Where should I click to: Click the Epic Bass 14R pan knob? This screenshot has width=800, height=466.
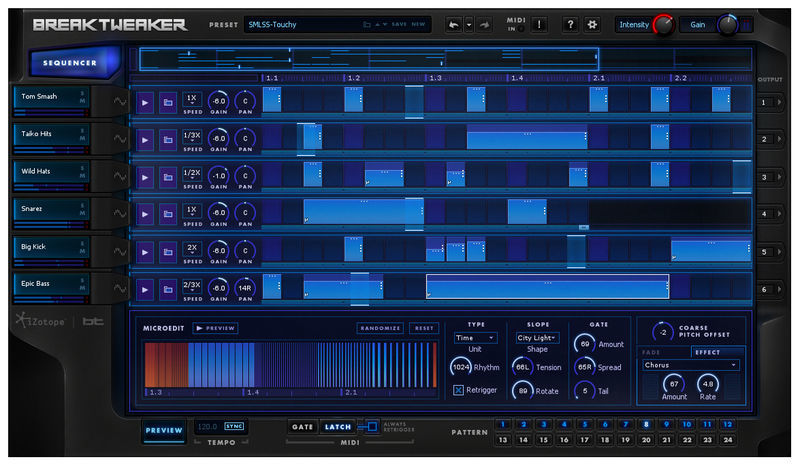pyautogui.click(x=245, y=288)
